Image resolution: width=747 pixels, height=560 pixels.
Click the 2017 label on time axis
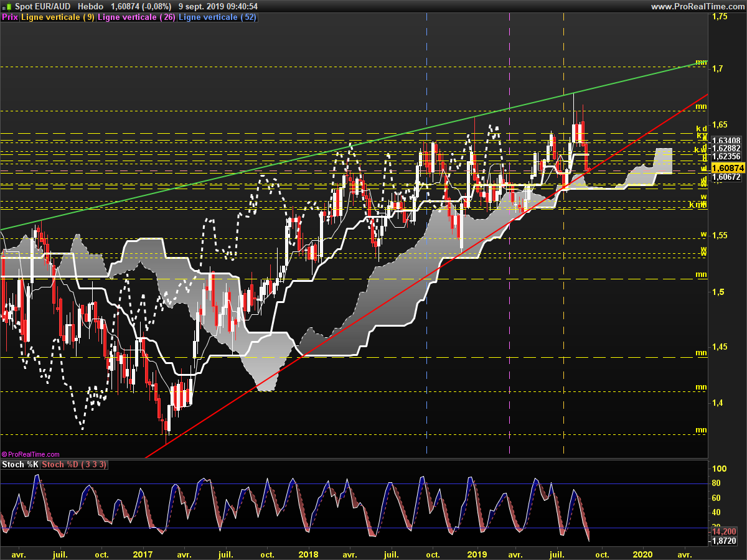(143, 554)
